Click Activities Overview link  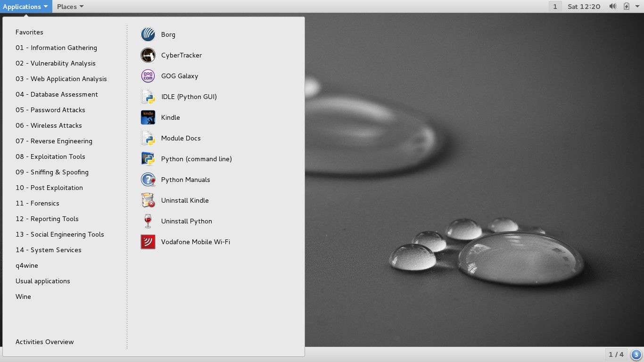pyautogui.click(x=45, y=342)
